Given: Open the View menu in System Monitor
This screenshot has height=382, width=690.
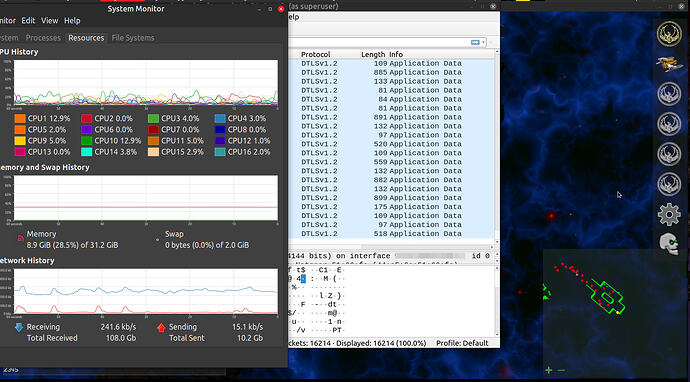Looking at the screenshot, I should point(49,21).
